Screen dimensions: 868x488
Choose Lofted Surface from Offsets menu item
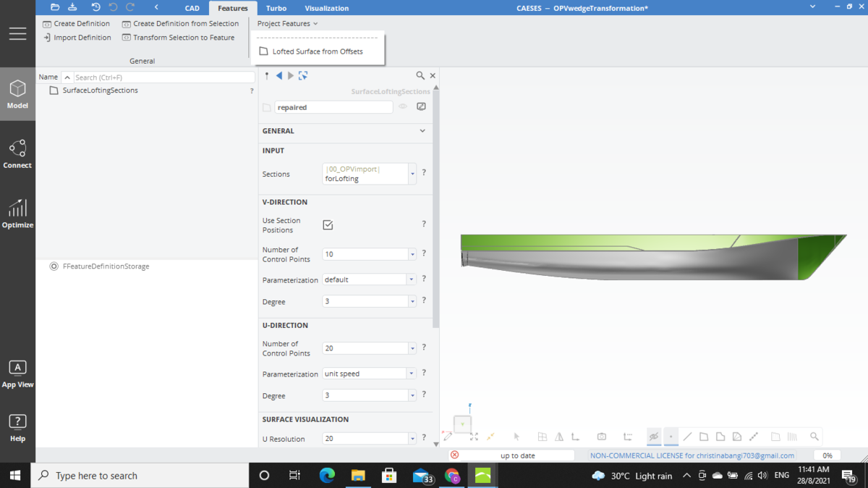318,51
